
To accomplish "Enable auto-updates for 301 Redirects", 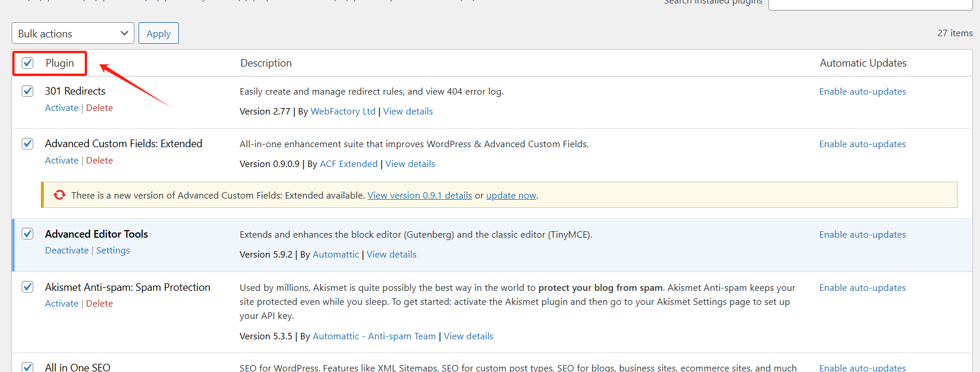I will [x=862, y=92].
